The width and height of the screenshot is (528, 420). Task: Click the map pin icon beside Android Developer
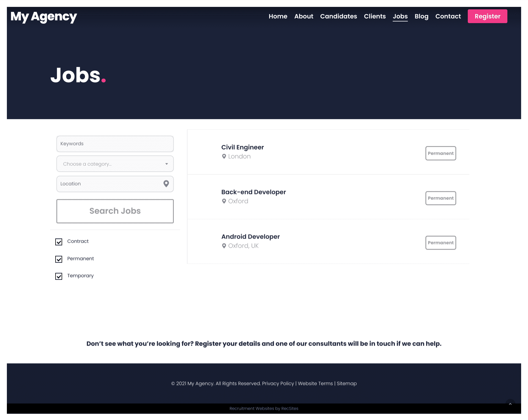click(x=223, y=246)
